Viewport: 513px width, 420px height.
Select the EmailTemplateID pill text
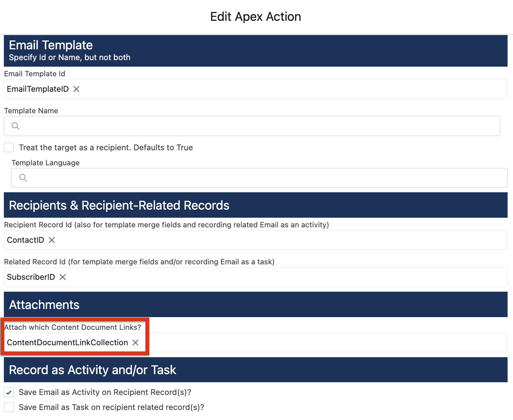[x=37, y=89]
